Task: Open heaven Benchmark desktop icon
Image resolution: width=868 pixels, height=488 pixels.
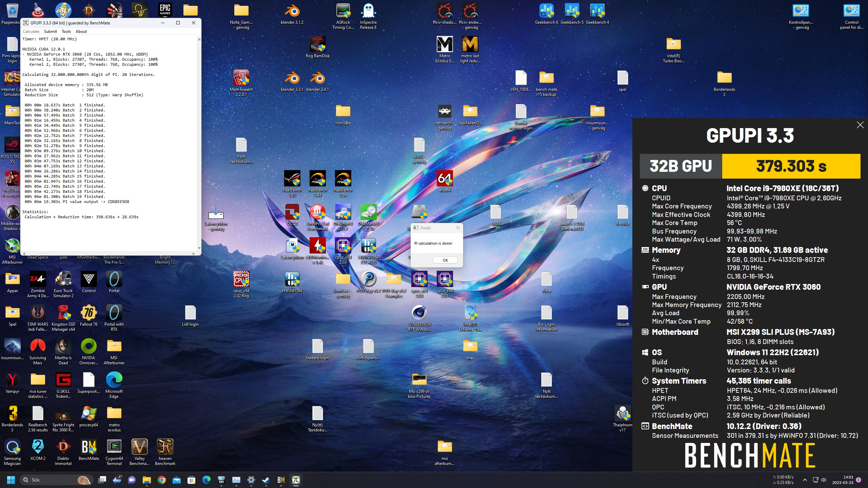Action: [x=165, y=452]
